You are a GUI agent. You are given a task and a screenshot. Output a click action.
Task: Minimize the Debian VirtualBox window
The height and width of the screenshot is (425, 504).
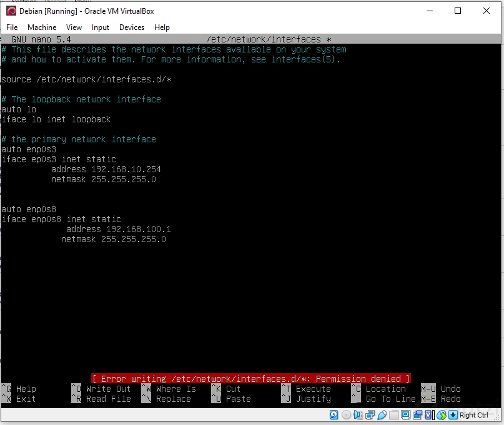(430, 11)
